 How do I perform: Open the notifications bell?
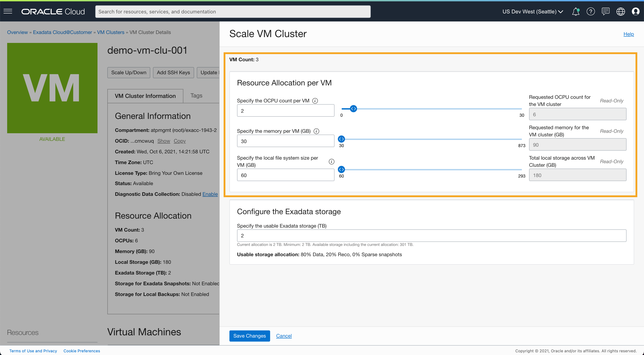point(576,11)
